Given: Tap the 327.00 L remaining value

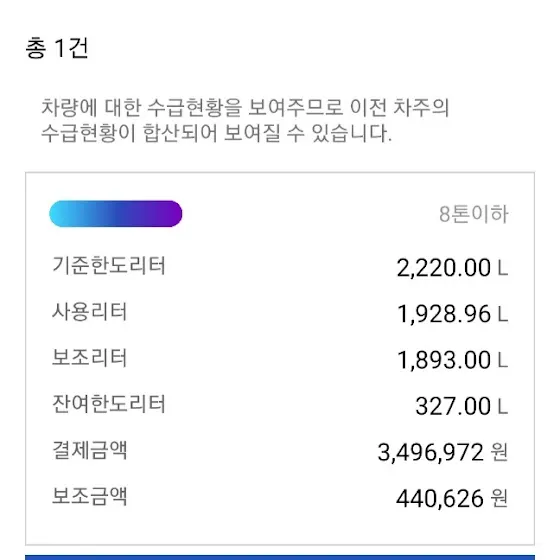Looking at the screenshot, I should click(x=461, y=406).
